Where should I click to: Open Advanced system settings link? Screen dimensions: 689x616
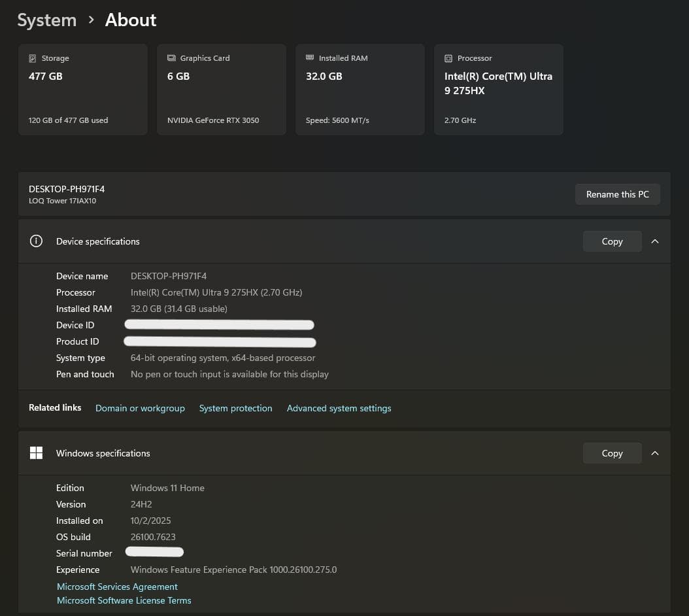[x=339, y=408]
